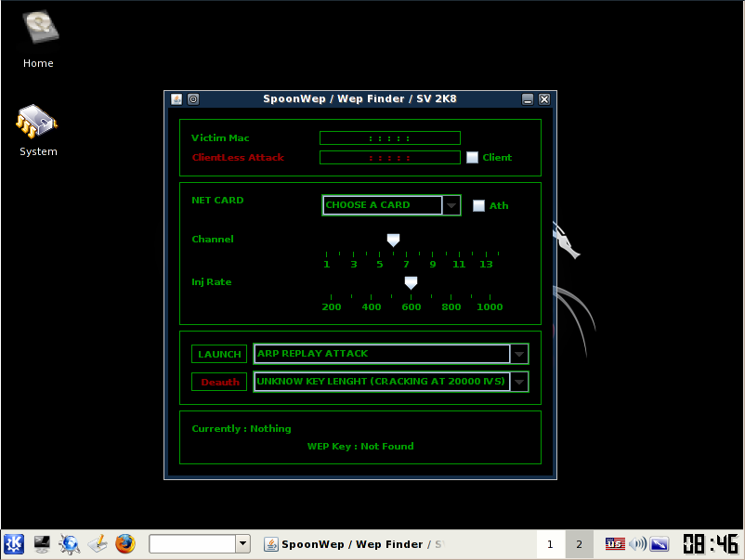
Task: Close the SpoonWep window
Action: point(544,99)
